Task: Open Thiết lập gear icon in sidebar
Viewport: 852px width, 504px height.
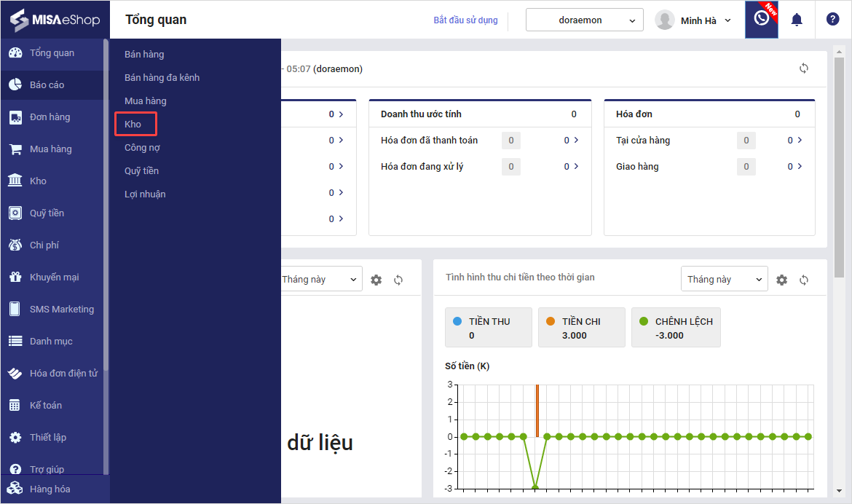Action: (16, 437)
